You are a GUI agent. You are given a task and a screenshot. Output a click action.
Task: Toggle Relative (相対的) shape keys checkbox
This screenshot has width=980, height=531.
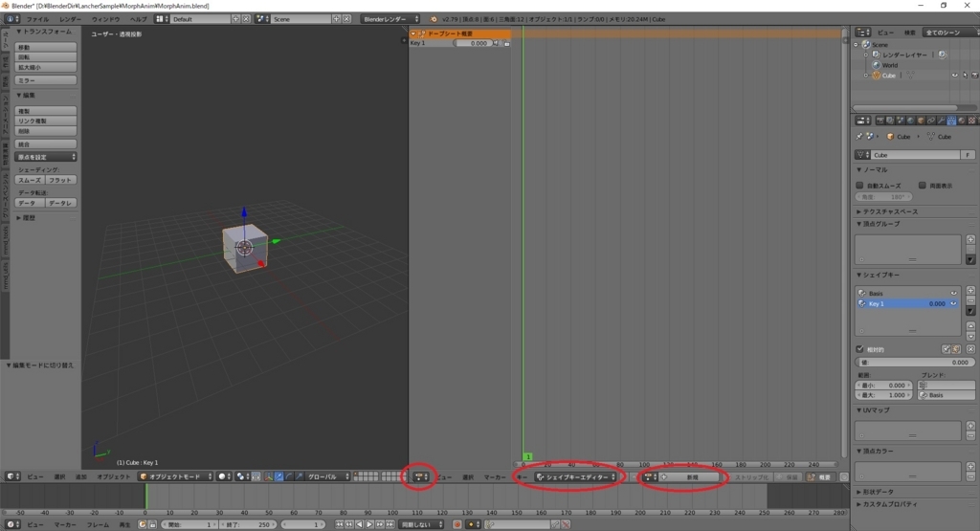tap(859, 348)
